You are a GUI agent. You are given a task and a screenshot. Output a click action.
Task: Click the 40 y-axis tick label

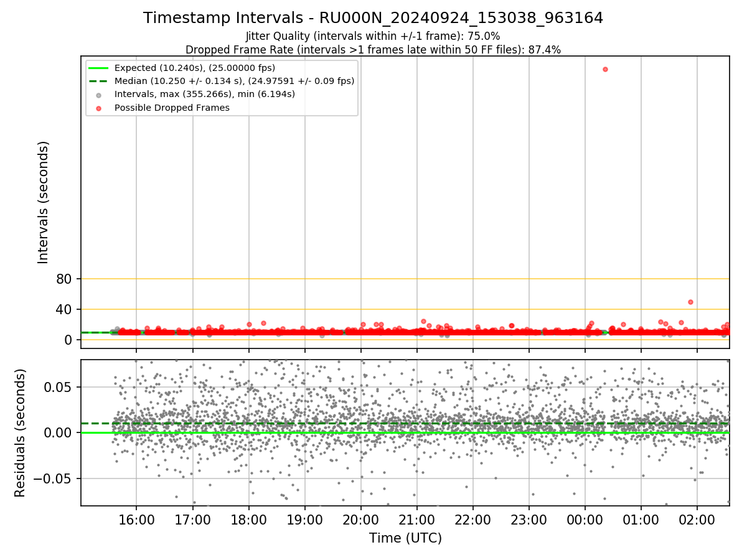click(x=65, y=309)
